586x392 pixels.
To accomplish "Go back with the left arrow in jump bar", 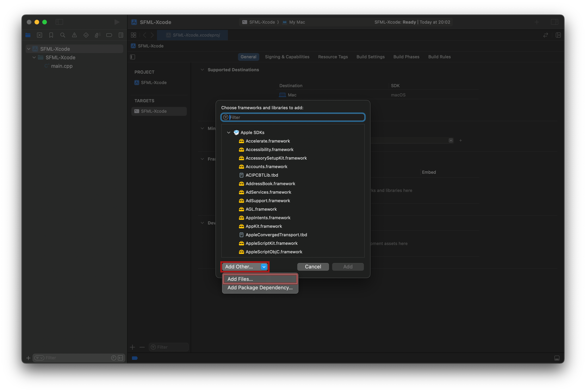I will coord(145,35).
